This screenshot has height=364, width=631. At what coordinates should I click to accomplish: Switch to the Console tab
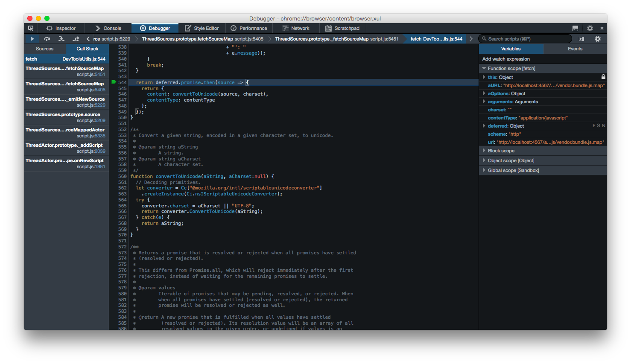click(x=108, y=28)
